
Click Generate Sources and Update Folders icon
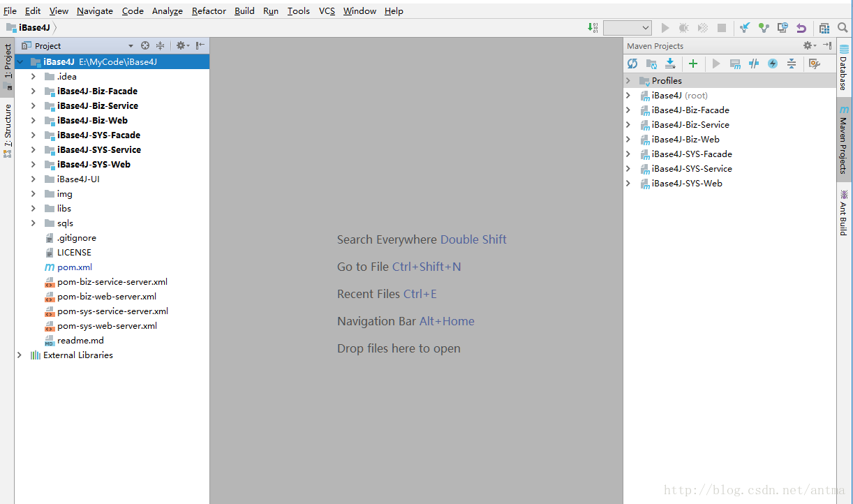pyautogui.click(x=651, y=64)
